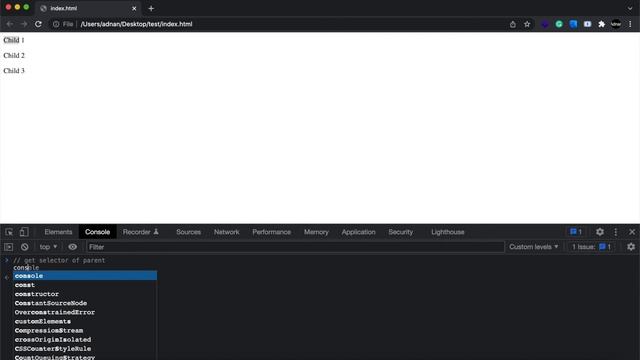Open console settings gear
Image resolution: width=640 pixels, height=360 pixels.
point(631,247)
